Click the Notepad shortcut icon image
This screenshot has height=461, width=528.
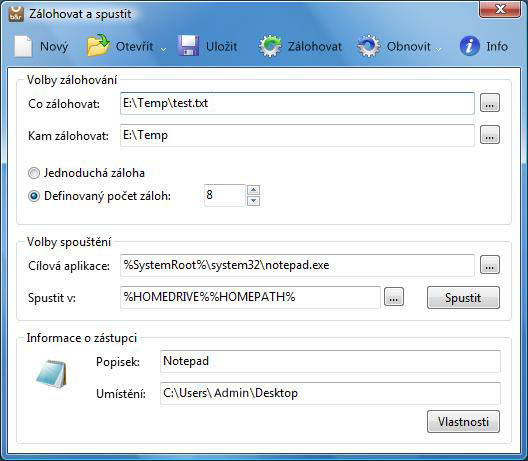51,374
